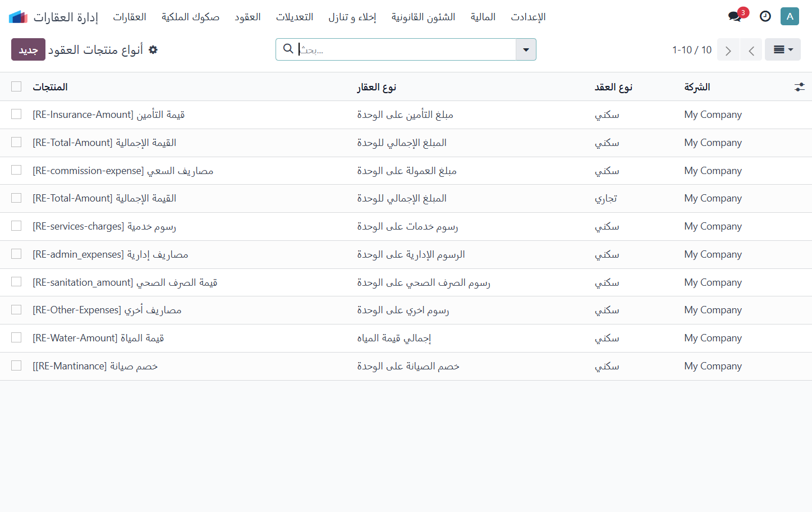
Task: Click the إدارة العقارات app title
Action: [x=66, y=17]
